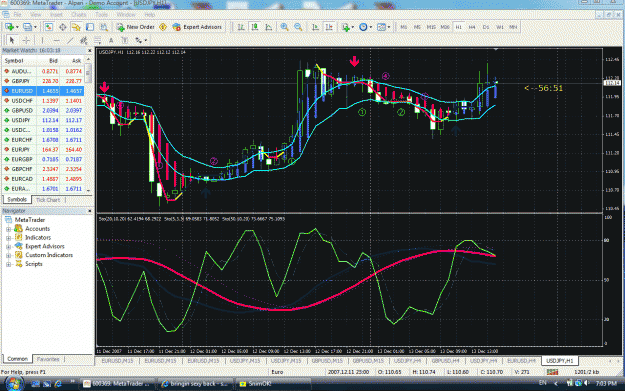Switch chart to candlesticks style
Image resolution: width=625 pixels, height=391 pixels.
pos(255,27)
